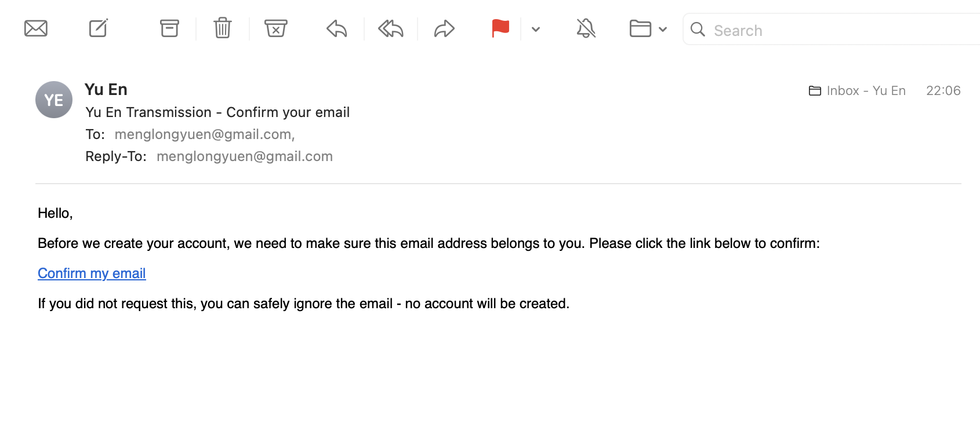
Task: Click the Get Mail envelope icon
Action: coord(36,28)
